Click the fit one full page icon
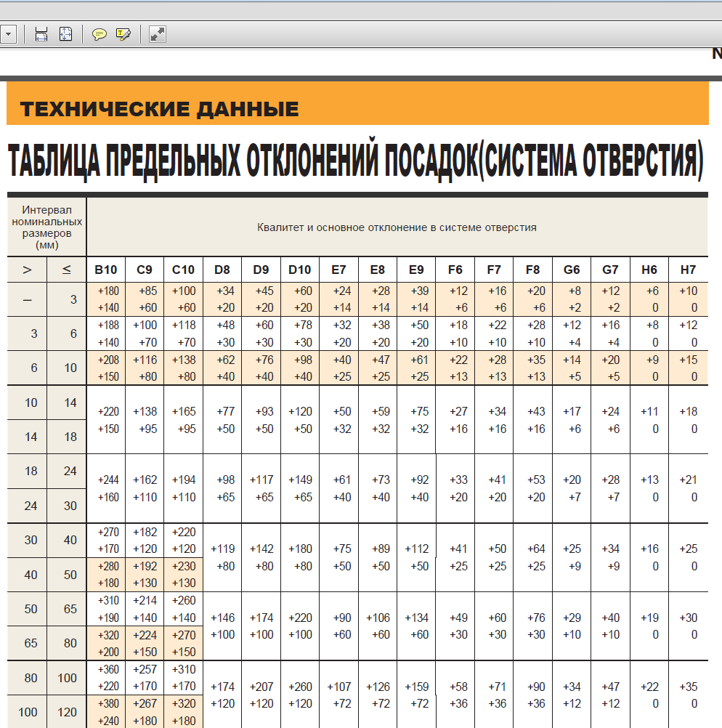The height and width of the screenshot is (728, 722). pos(65,34)
